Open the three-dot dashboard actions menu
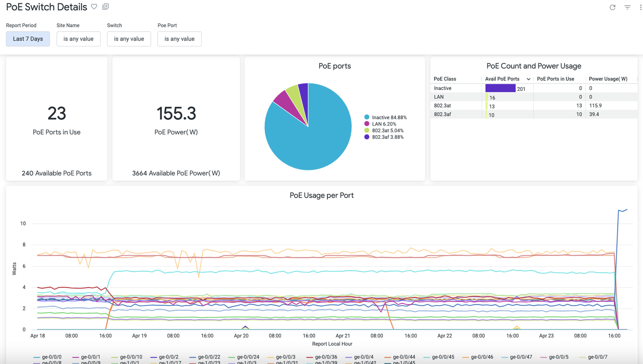Image resolution: width=643 pixels, height=364 pixels. [x=640, y=7]
